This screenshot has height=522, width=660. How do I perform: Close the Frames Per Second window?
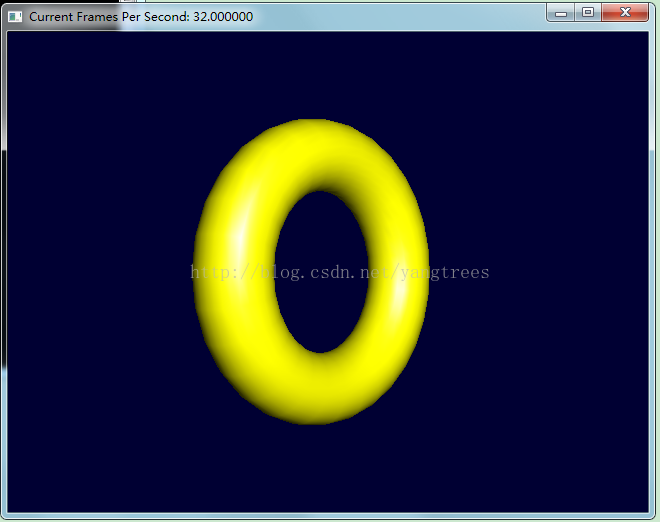click(625, 13)
